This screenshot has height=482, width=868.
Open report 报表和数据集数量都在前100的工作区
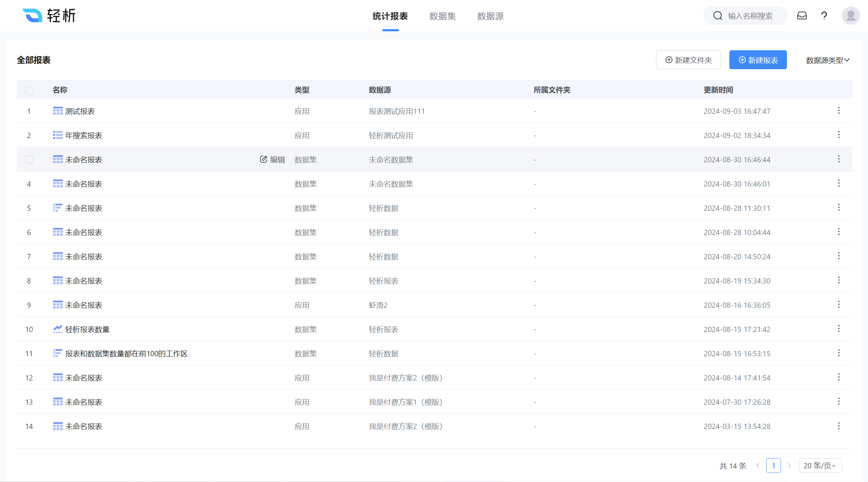coord(126,354)
